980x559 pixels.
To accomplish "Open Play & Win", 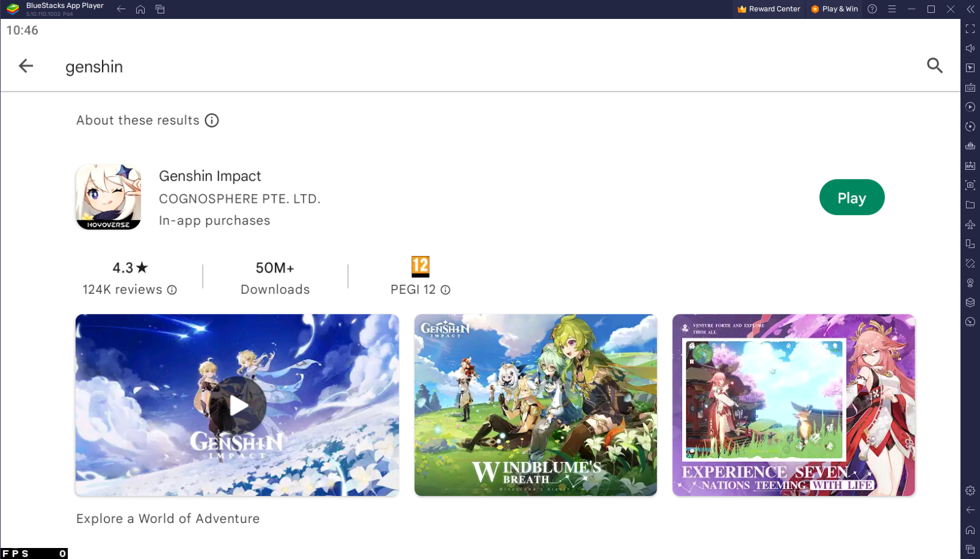I will point(835,9).
